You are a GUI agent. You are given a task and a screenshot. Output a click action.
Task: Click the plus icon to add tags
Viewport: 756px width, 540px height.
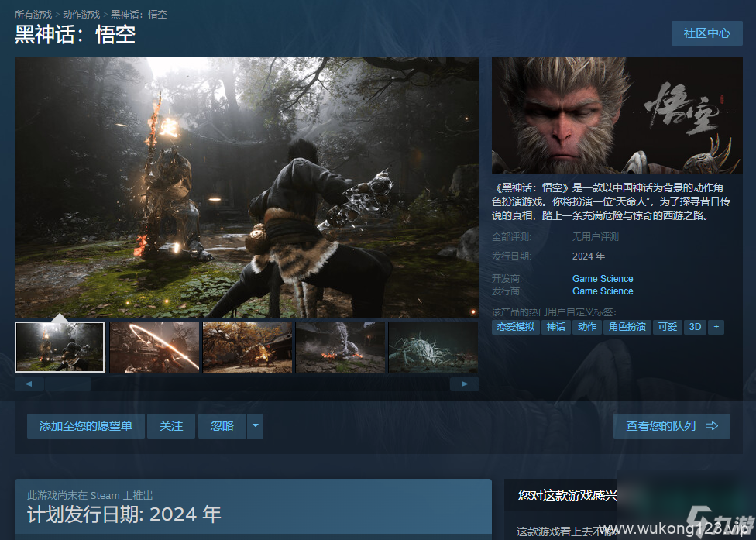coord(716,327)
